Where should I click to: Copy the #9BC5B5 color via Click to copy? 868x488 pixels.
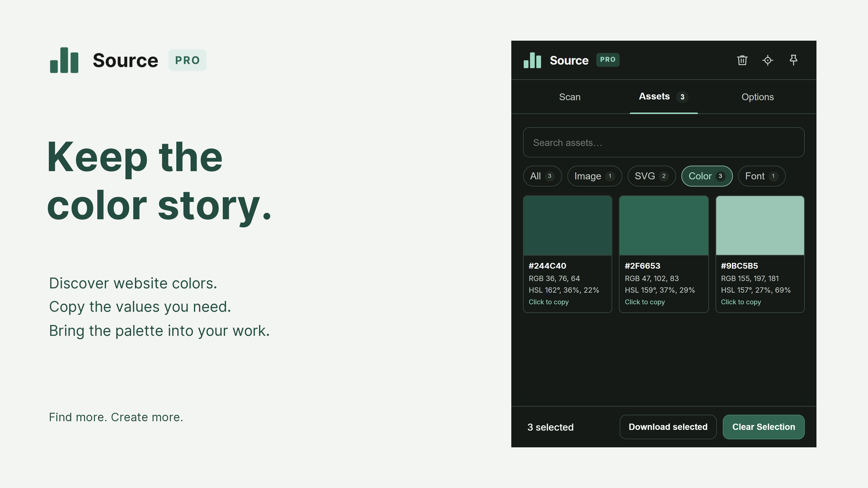click(741, 302)
